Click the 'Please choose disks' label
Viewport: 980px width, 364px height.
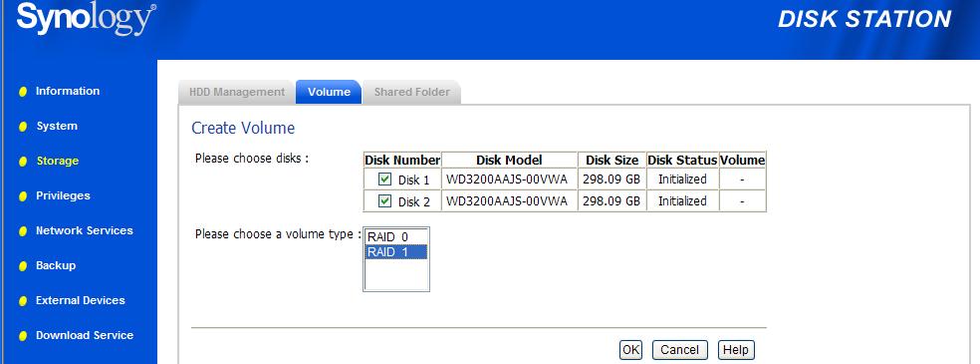252,159
